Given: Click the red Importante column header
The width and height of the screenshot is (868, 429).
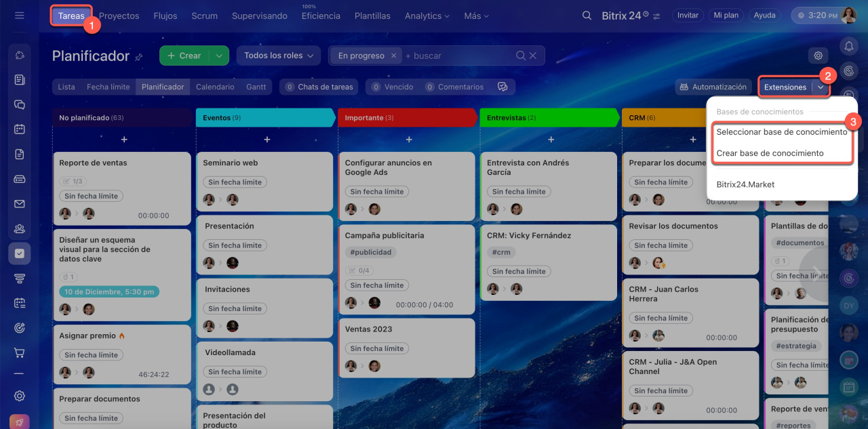Looking at the screenshot, I should click(407, 118).
